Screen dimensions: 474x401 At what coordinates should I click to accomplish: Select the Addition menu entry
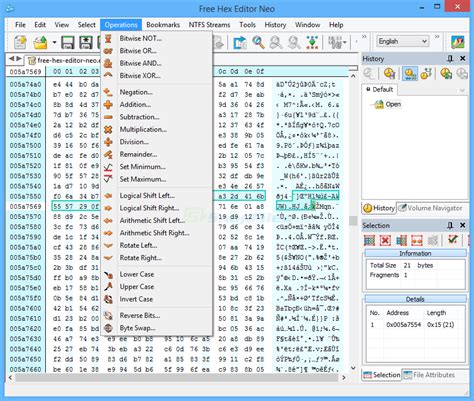(x=157, y=104)
